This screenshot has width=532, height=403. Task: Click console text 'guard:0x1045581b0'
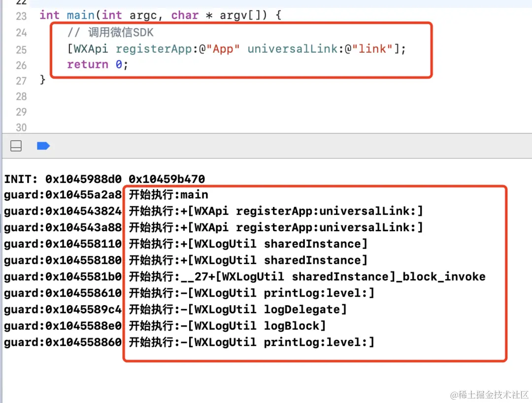pyautogui.click(x=63, y=277)
